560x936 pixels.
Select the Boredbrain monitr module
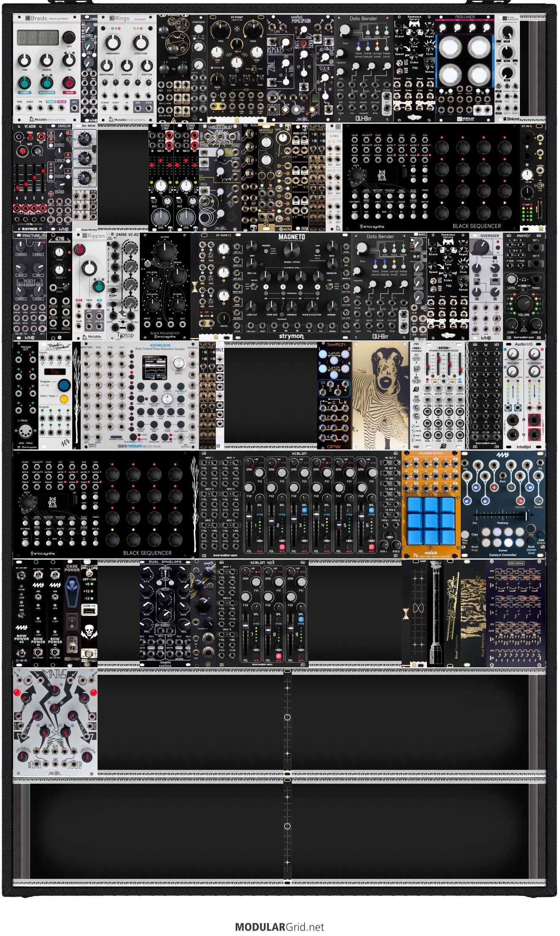click(524, 286)
